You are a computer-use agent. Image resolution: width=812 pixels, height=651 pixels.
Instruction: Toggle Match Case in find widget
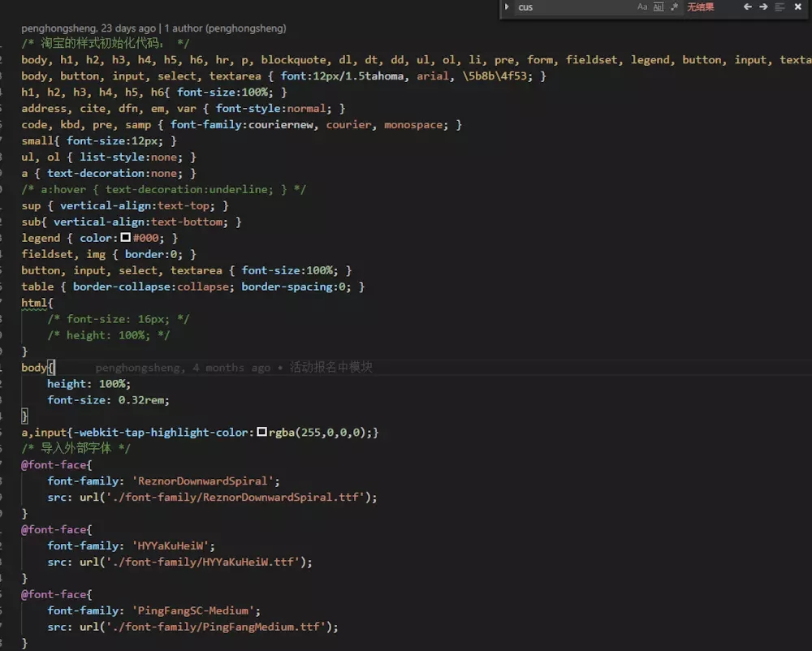click(x=642, y=6)
